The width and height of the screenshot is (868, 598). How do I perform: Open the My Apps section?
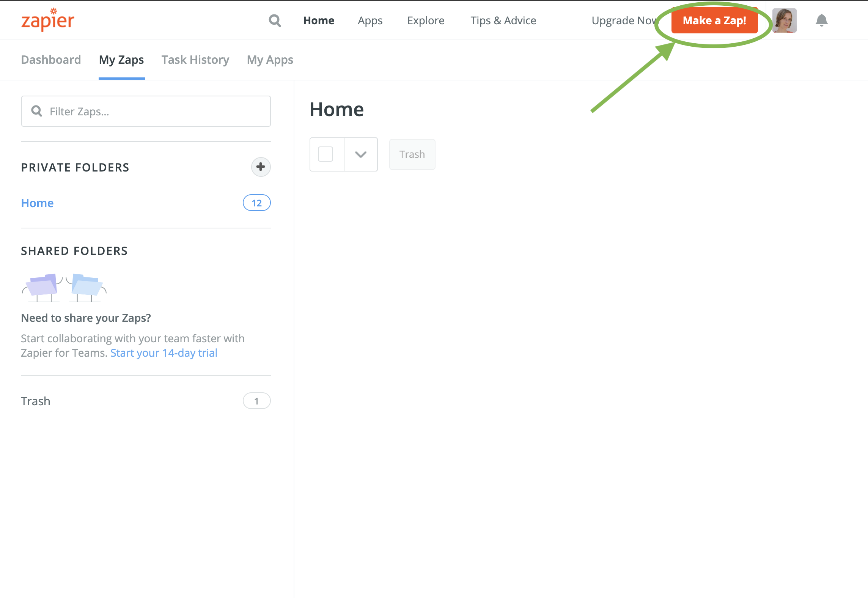270,60
